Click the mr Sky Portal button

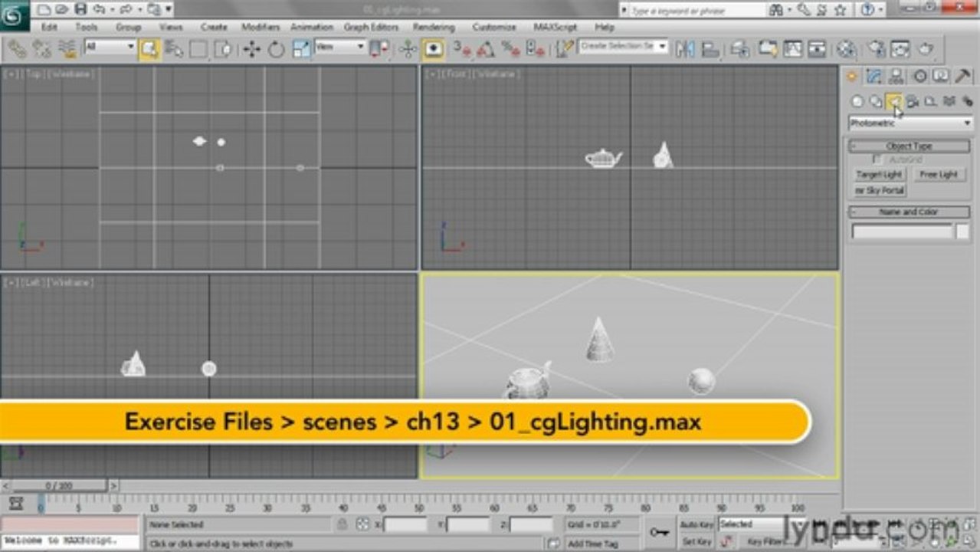pyautogui.click(x=880, y=190)
